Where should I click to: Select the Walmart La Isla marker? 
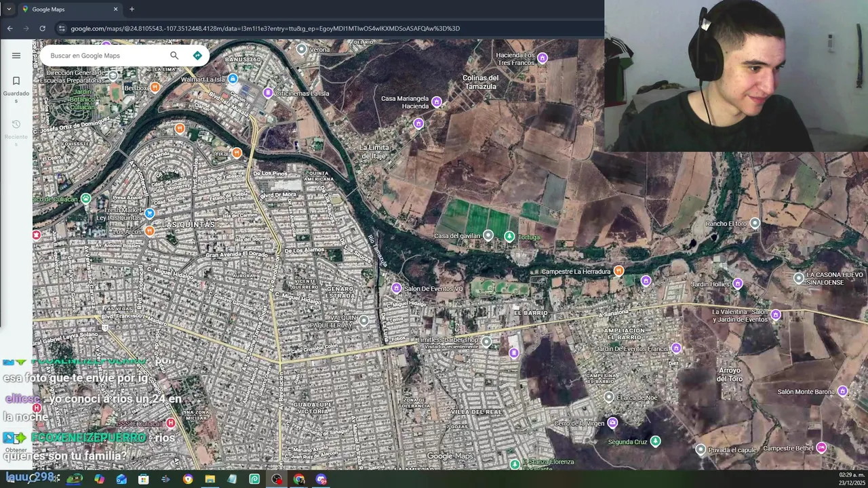click(233, 79)
